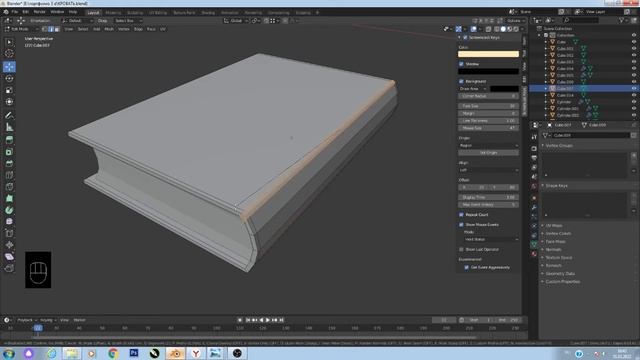Open the Keying popover in timeline

coord(49,320)
